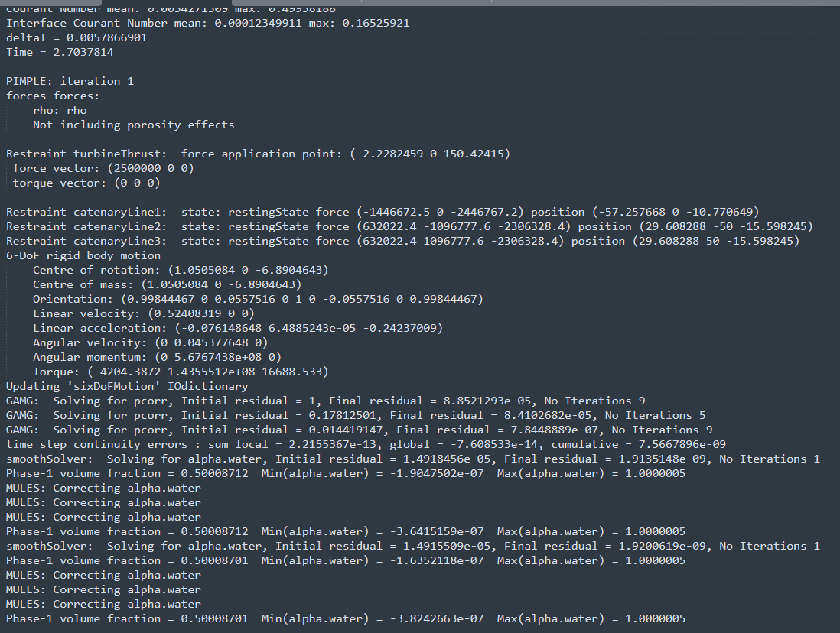
Task: Click the 'forces forces:' line
Action: [53, 96]
